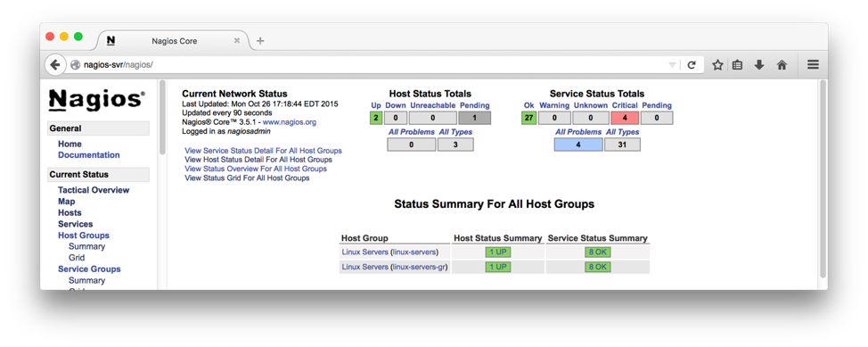
Task: Click the sidebar vertical scrollbar
Action: (x=162, y=118)
